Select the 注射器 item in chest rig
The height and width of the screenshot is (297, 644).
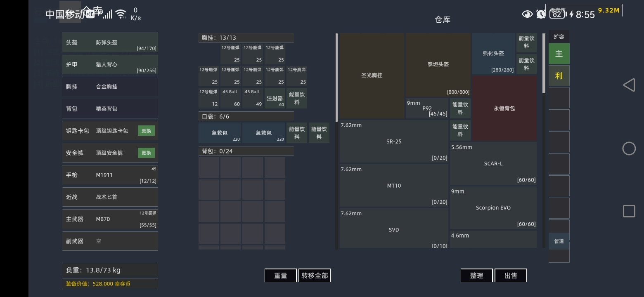click(x=275, y=98)
